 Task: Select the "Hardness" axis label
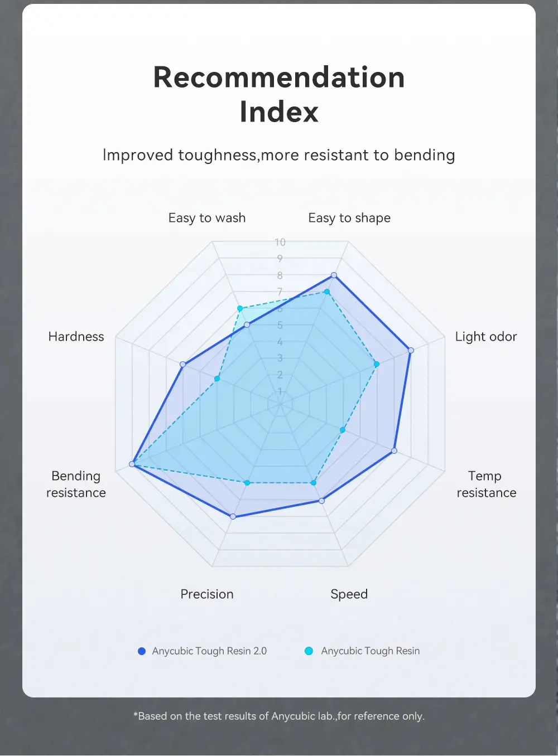76,337
